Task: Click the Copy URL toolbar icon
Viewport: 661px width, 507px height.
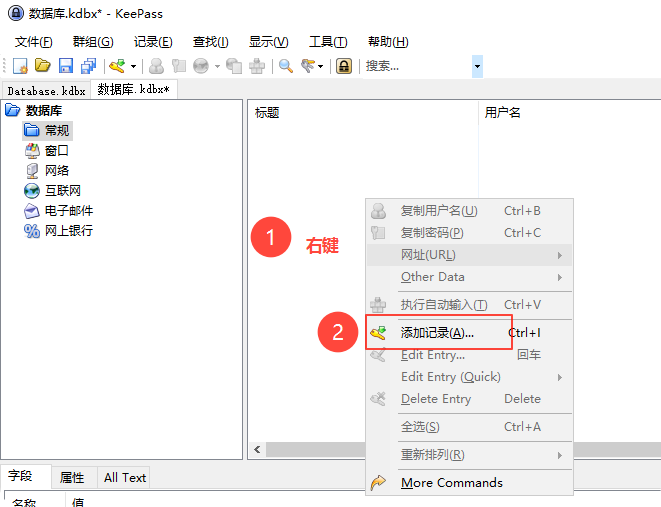Action: coord(234,66)
